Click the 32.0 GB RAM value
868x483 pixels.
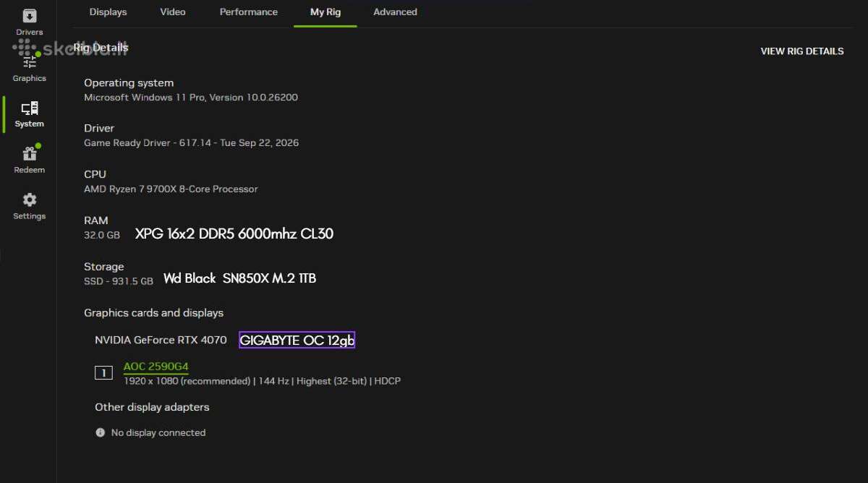click(102, 235)
